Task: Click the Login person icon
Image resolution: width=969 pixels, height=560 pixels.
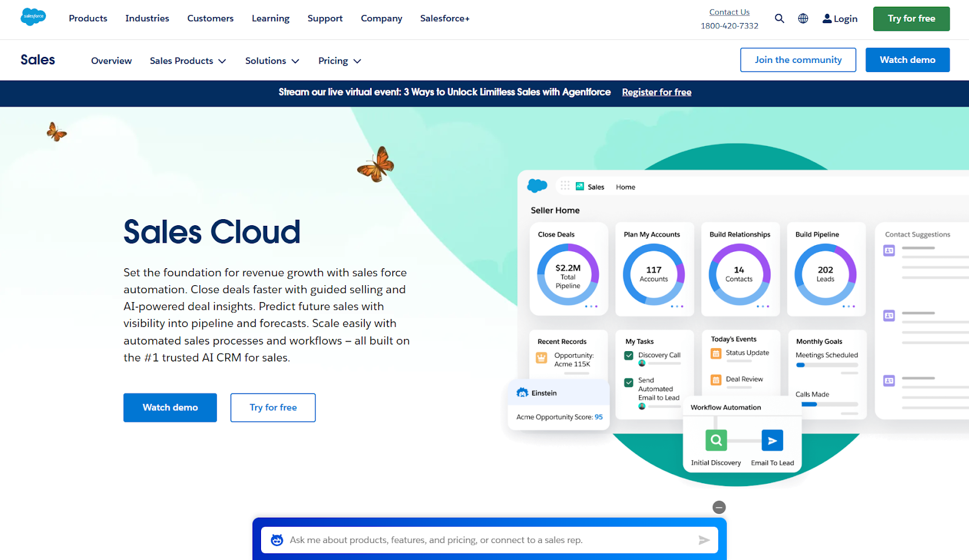Action: click(x=827, y=19)
